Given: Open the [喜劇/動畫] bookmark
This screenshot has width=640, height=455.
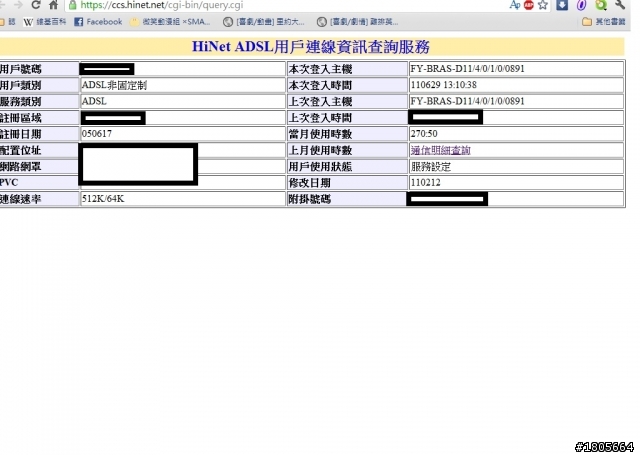Looking at the screenshot, I should point(264,22).
